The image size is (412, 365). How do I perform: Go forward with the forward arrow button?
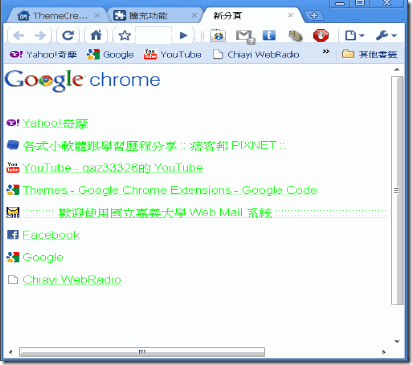click(x=40, y=35)
